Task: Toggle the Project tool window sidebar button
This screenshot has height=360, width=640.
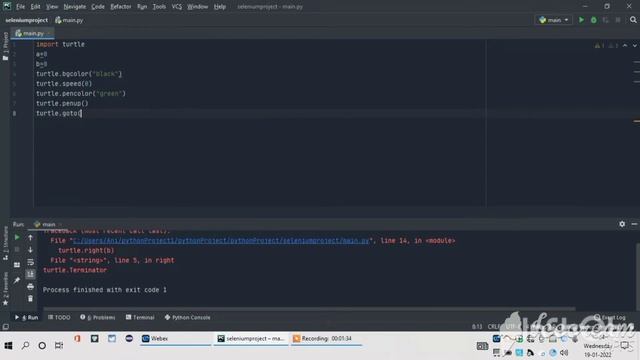Action: pyautogui.click(x=5, y=46)
